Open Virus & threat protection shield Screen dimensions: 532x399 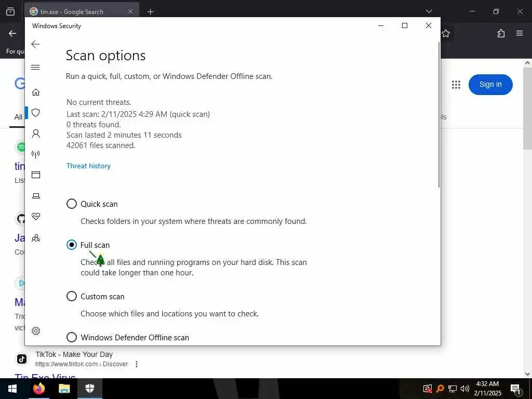tap(36, 113)
